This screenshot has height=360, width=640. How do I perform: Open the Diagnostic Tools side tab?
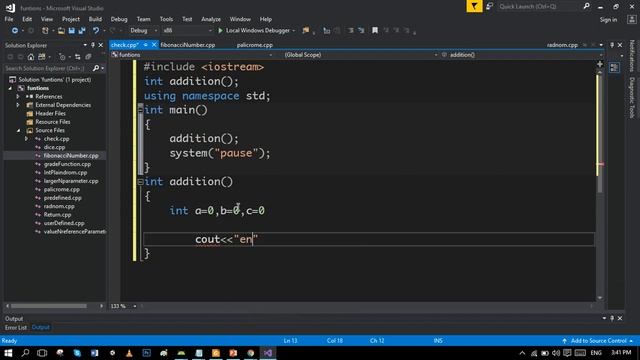point(632,98)
